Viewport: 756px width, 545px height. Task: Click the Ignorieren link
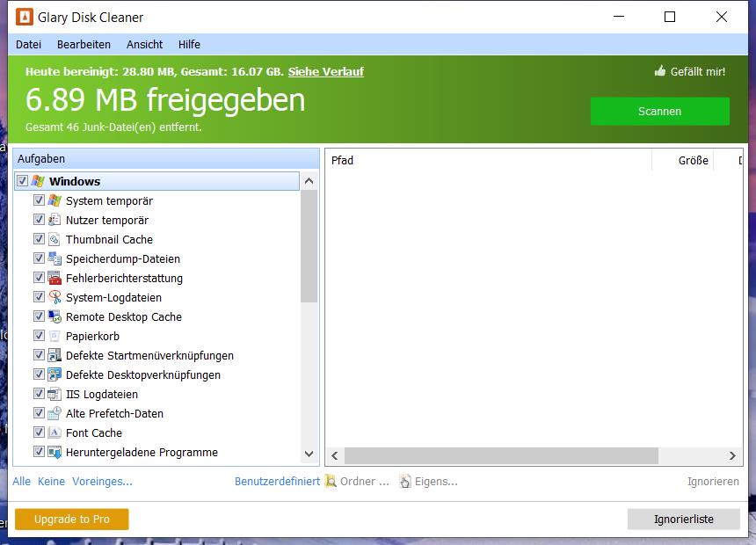point(713,482)
